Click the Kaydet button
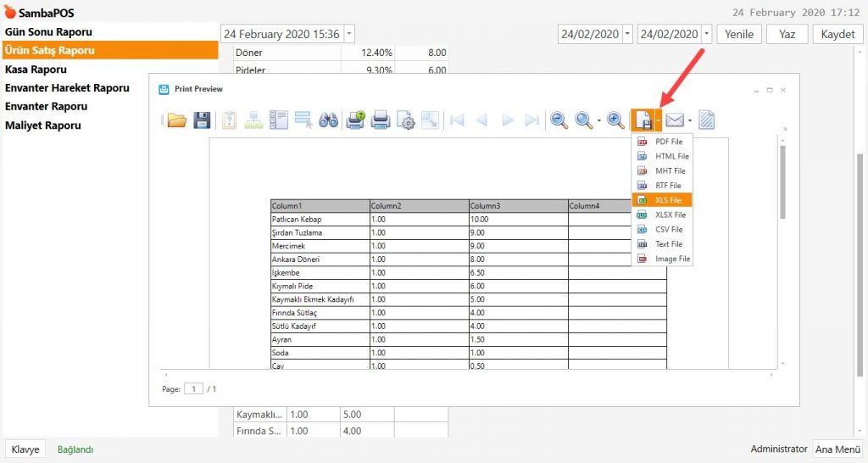 tap(837, 34)
